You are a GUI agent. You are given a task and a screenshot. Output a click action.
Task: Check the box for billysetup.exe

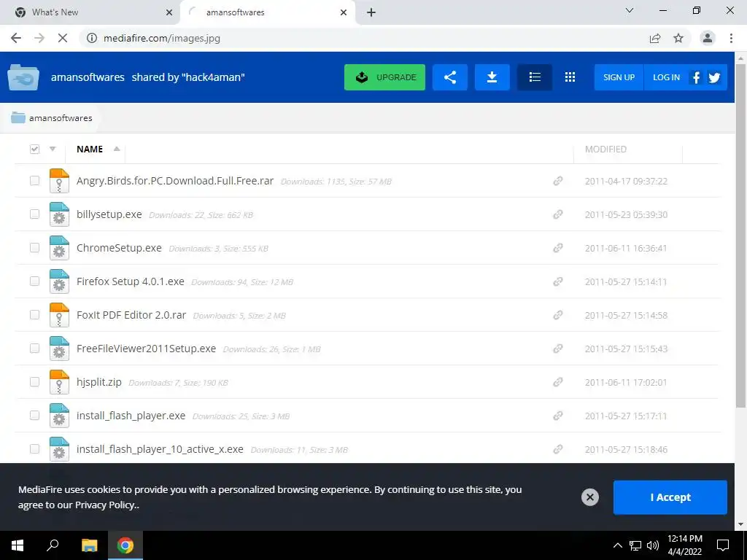tap(34, 214)
